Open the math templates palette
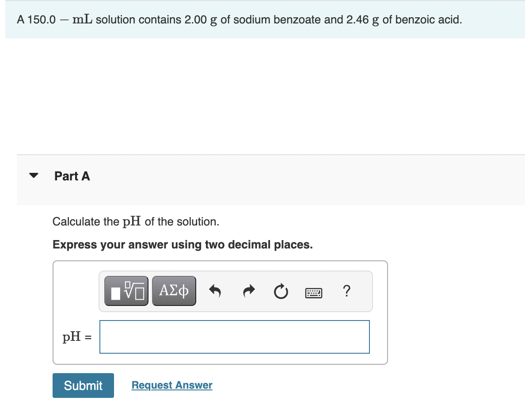 126,290
